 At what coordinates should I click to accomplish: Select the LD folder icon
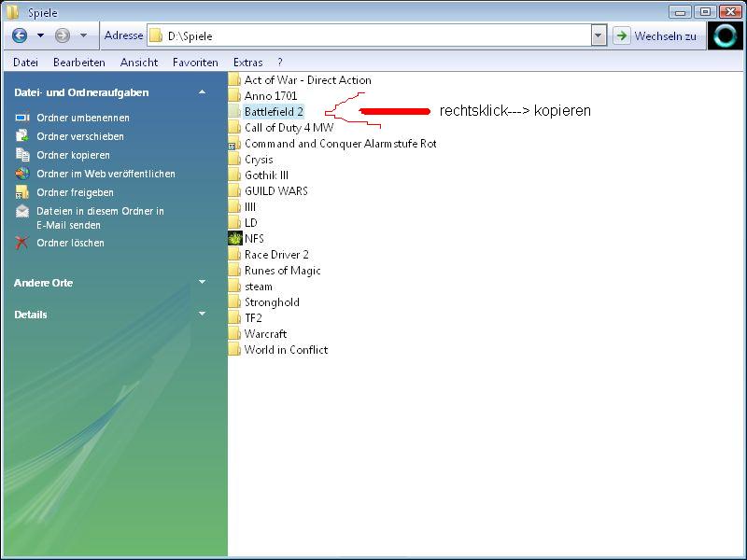coord(234,222)
